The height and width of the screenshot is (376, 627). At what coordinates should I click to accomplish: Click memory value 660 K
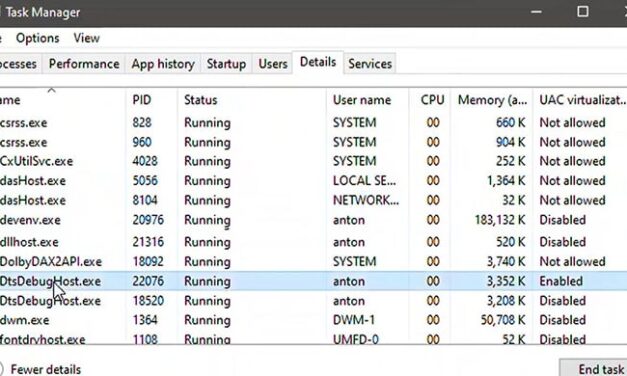pos(511,122)
